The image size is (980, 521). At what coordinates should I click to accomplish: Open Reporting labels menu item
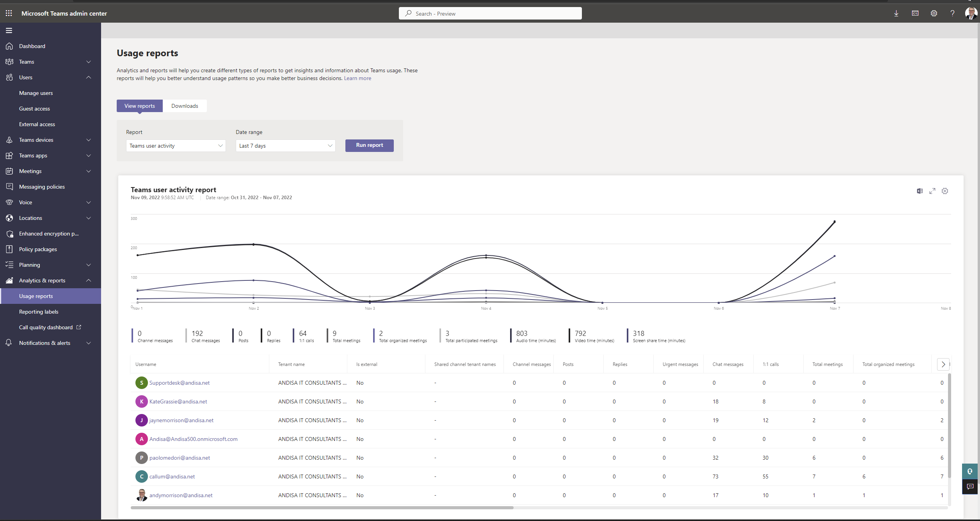[x=39, y=312]
